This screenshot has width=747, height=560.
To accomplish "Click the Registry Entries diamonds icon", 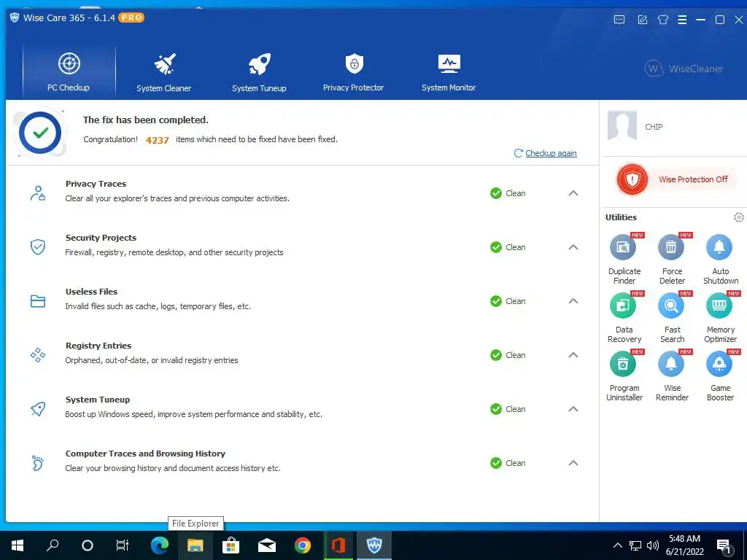I will tap(38, 355).
